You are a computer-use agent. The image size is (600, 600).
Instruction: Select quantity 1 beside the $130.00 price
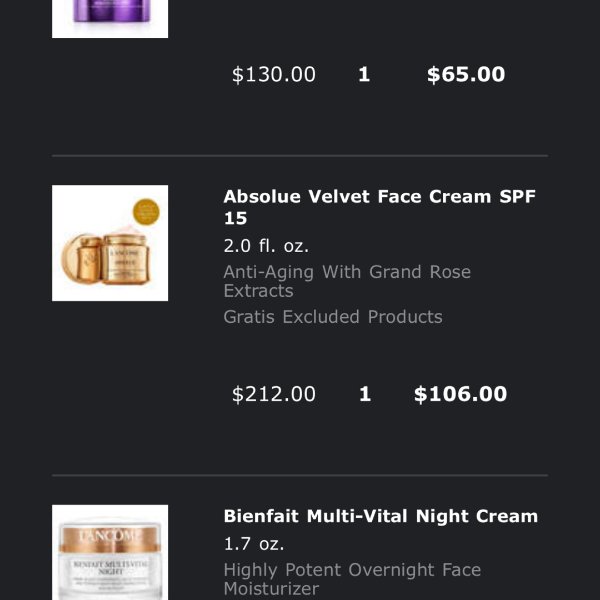(364, 74)
